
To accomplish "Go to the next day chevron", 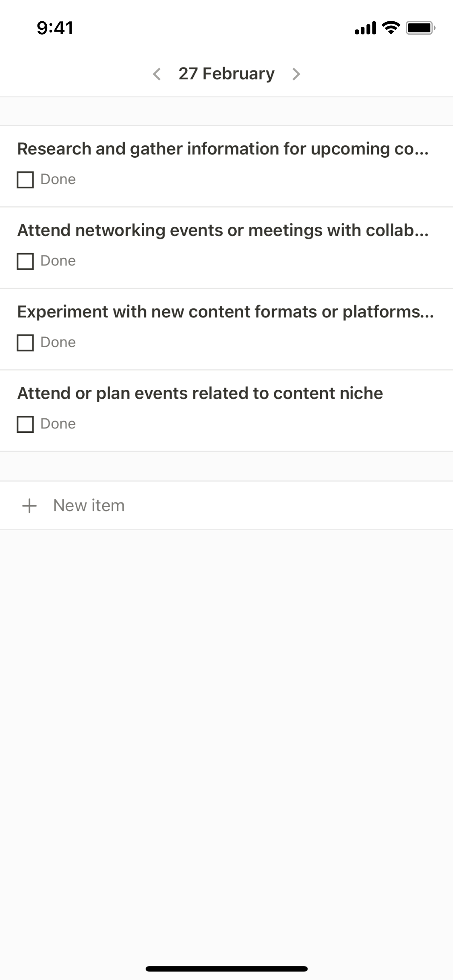I will point(296,74).
